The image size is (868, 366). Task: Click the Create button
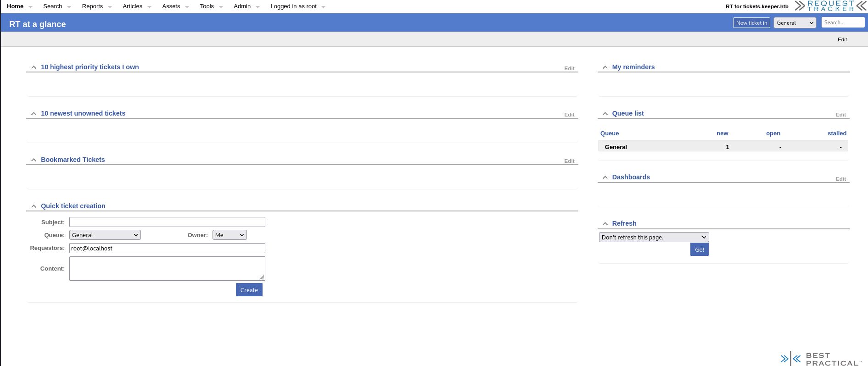(x=249, y=290)
